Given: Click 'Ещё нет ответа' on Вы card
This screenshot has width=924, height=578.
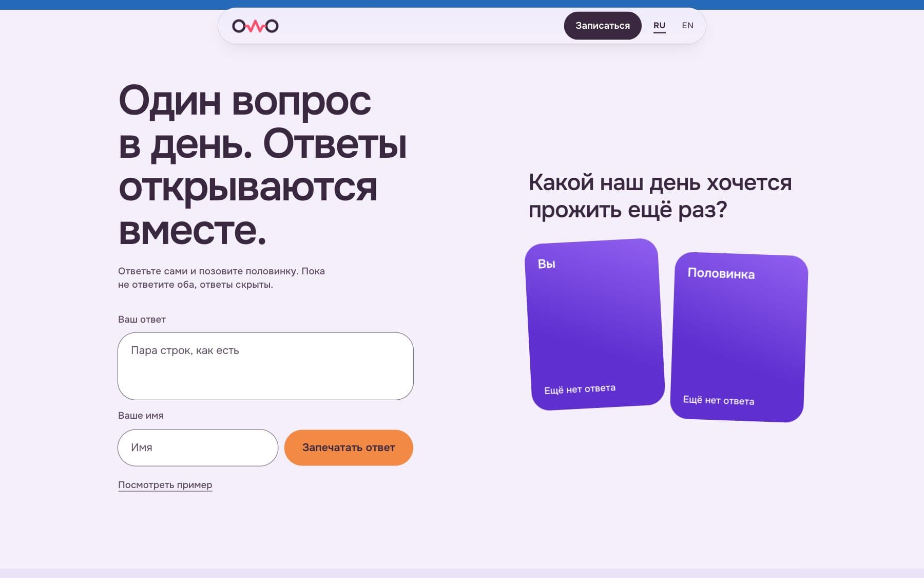Looking at the screenshot, I should point(580,389).
